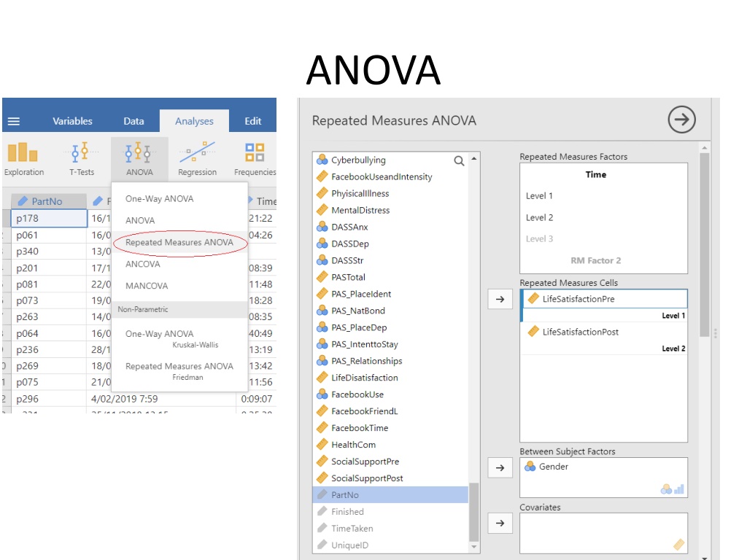Open the Exploration analyses icon
This screenshot has width=747, height=560.
[x=23, y=159]
